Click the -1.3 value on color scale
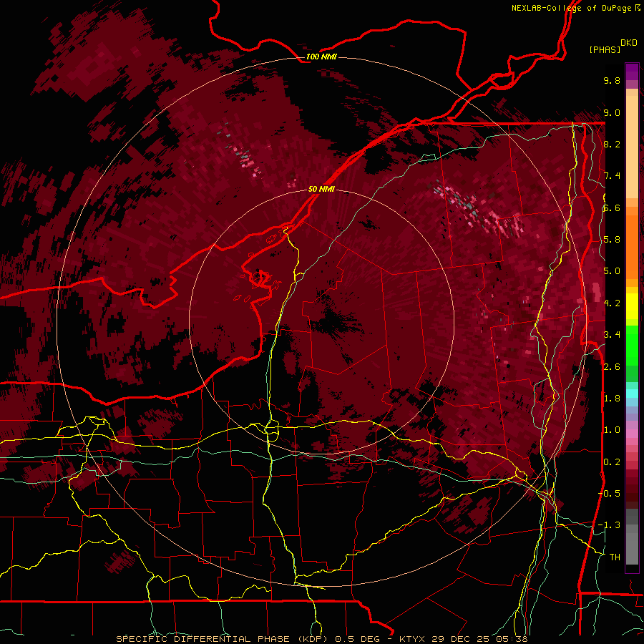The width and height of the screenshot is (644, 644). click(609, 525)
